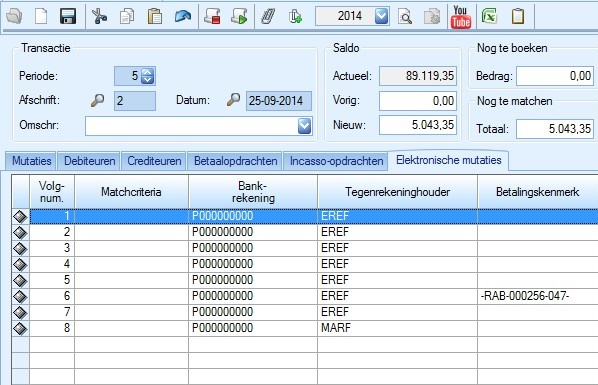Create a new blank document

click(41, 16)
